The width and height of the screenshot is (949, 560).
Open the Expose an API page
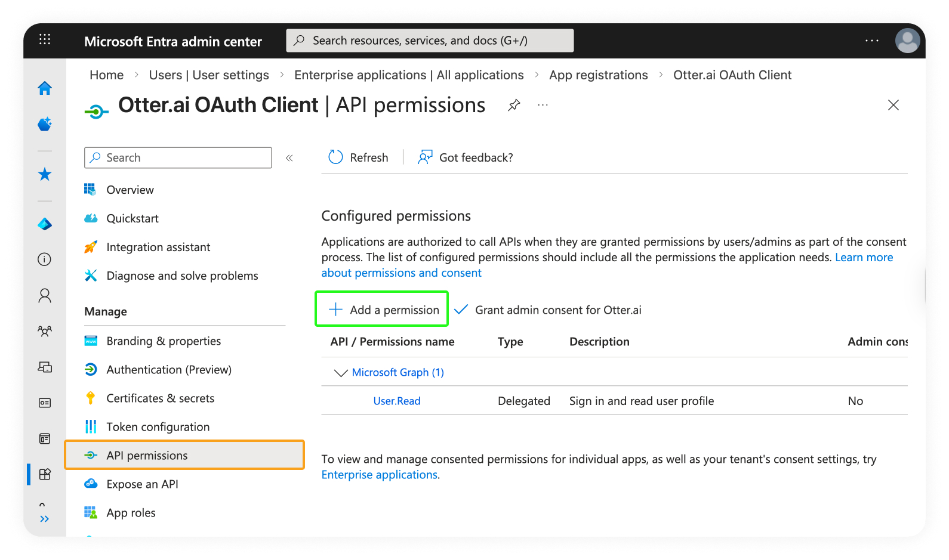pyautogui.click(x=142, y=484)
